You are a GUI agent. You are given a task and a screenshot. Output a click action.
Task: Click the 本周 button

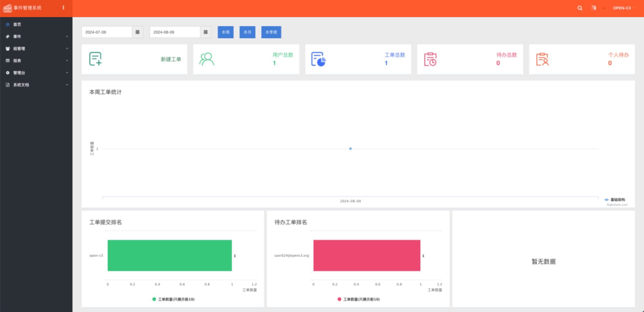point(225,32)
